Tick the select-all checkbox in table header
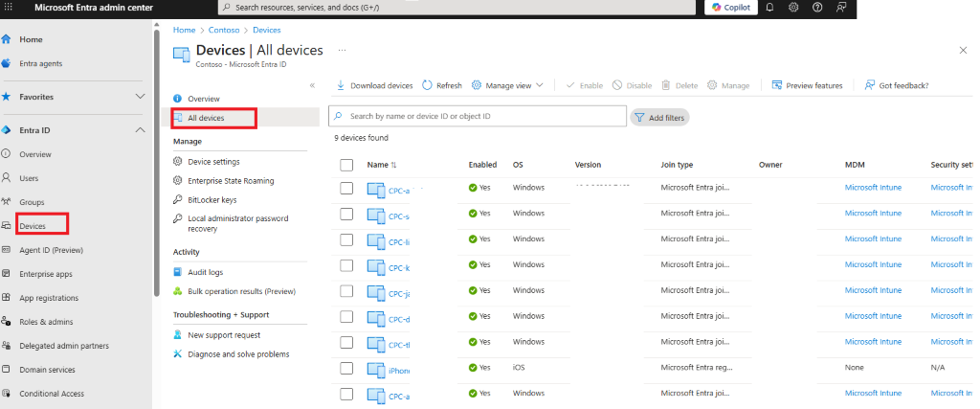This screenshot has width=980, height=409. point(346,165)
